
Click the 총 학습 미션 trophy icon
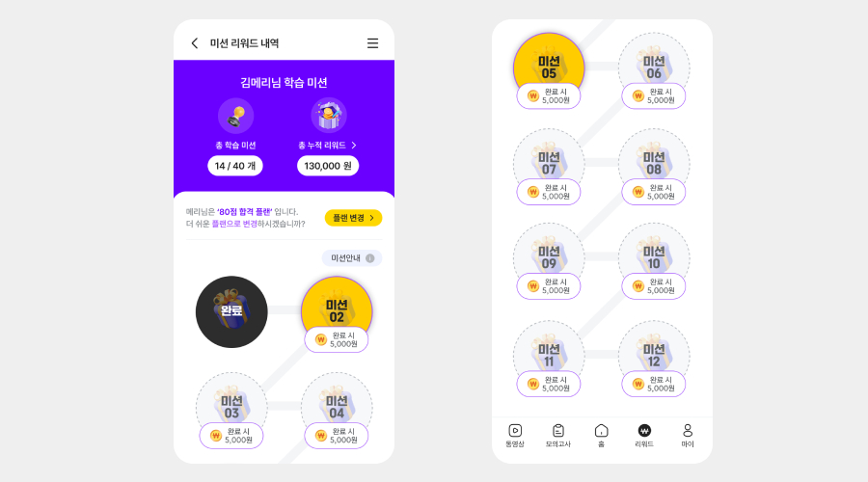click(236, 116)
